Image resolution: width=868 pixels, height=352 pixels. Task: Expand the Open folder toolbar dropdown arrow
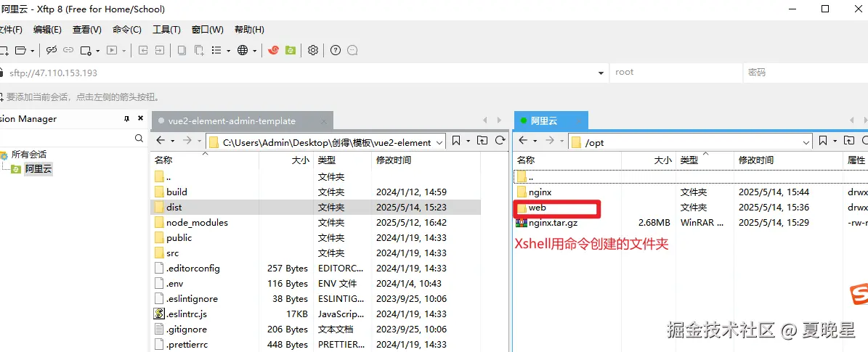[x=33, y=51]
